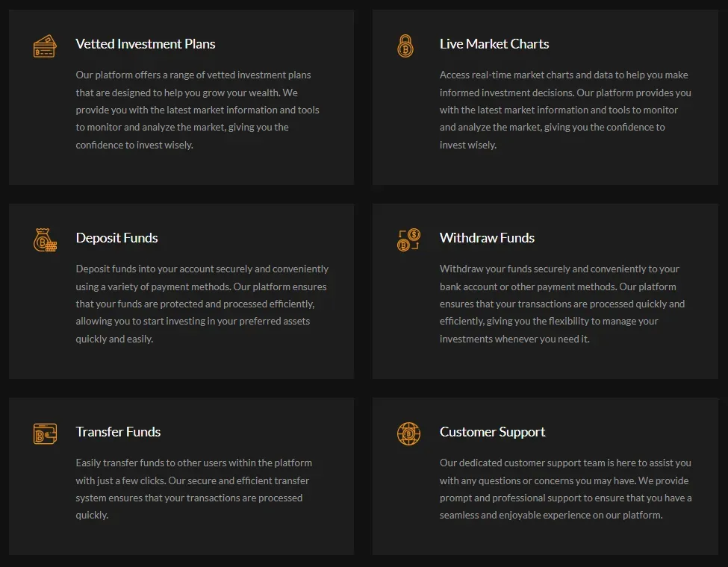Open the Vetted Investment Plans heading link
The height and width of the screenshot is (567, 728).
click(145, 44)
